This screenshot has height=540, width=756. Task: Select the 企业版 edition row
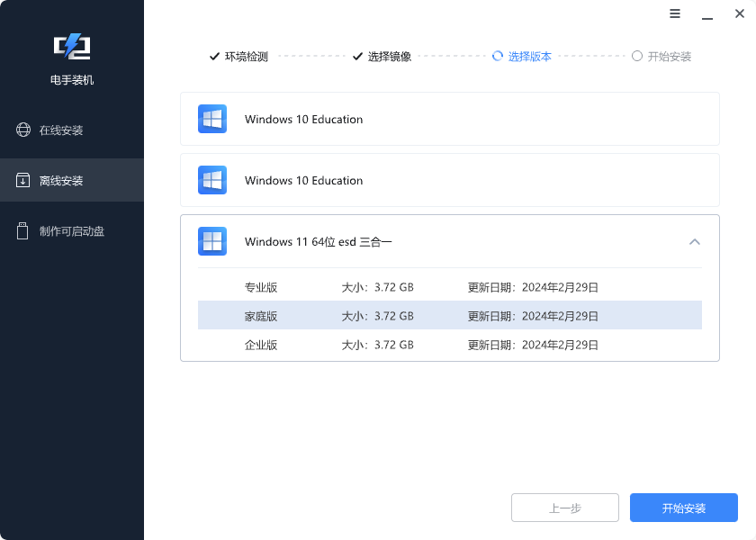tap(450, 345)
